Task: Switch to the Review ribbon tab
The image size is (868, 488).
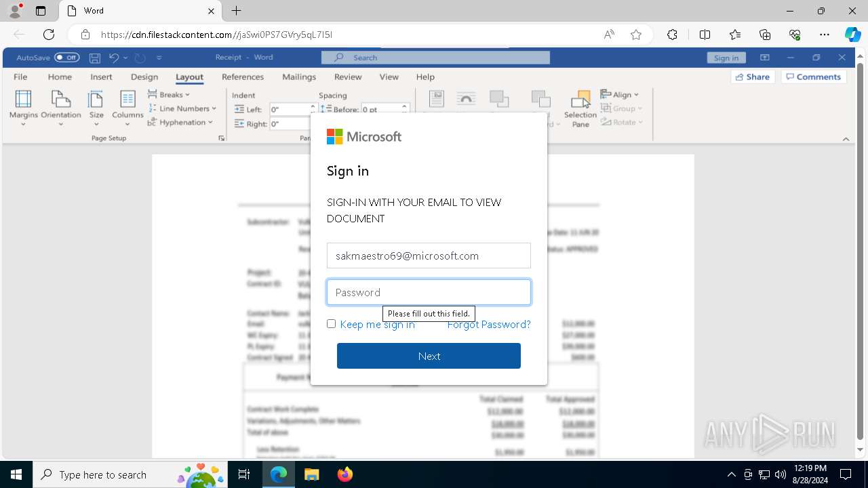Action: click(348, 77)
